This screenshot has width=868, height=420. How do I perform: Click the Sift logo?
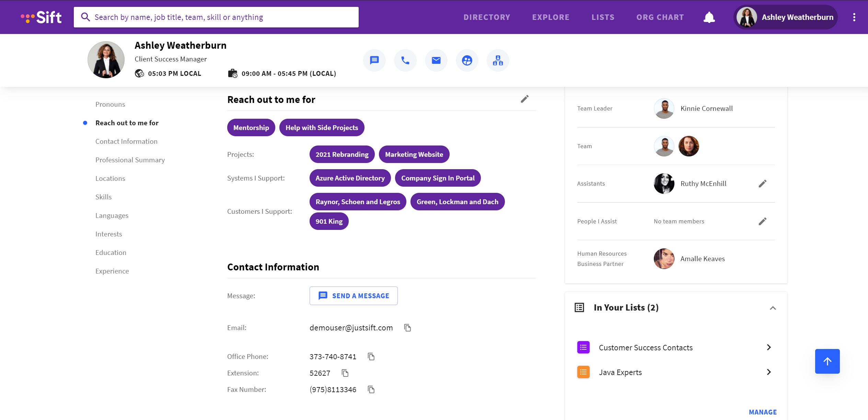click(42, 17)
